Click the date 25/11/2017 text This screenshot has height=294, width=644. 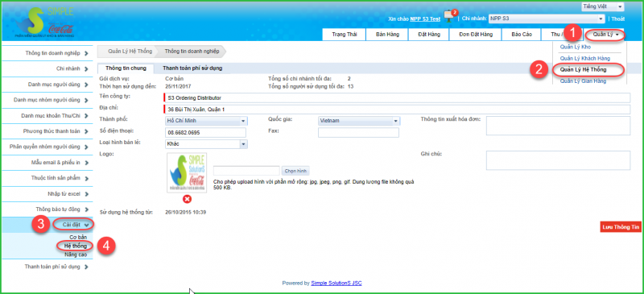178,86
